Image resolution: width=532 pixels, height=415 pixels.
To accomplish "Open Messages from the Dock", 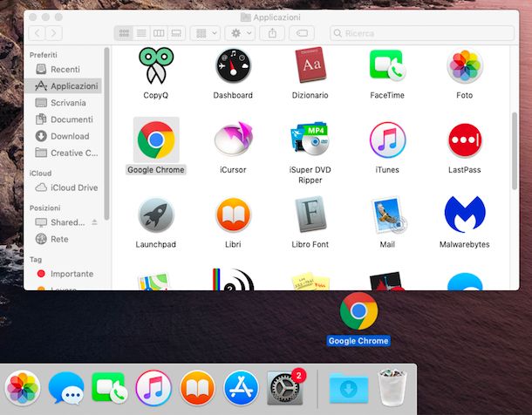I will click(66, 388).
